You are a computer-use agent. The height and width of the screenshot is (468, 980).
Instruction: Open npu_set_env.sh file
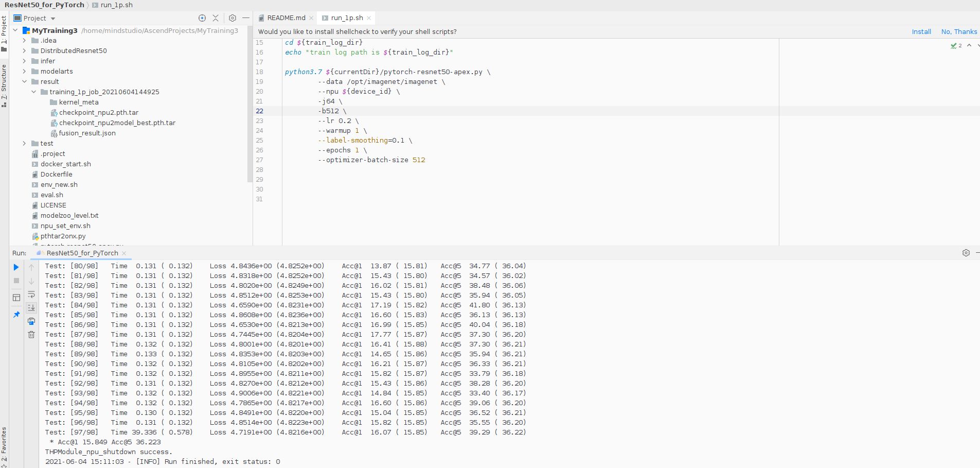point(65,226)
